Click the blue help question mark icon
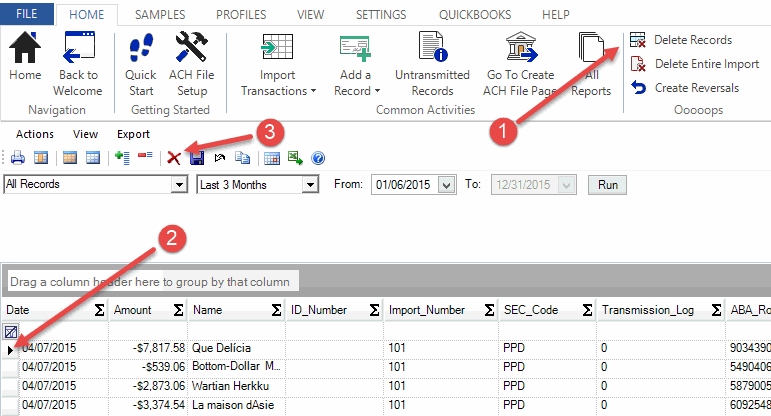771x416 pixels. click(x=319, y=158)
